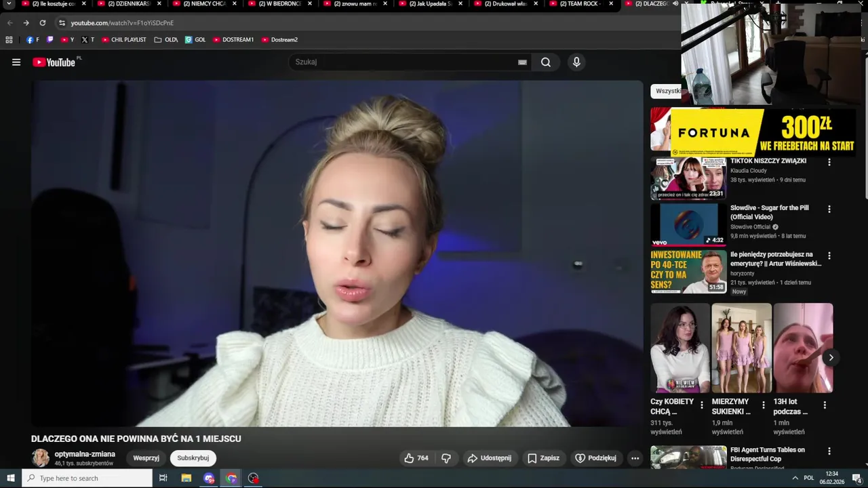
Task: Go forward in browser history
Action: point(26,22)
